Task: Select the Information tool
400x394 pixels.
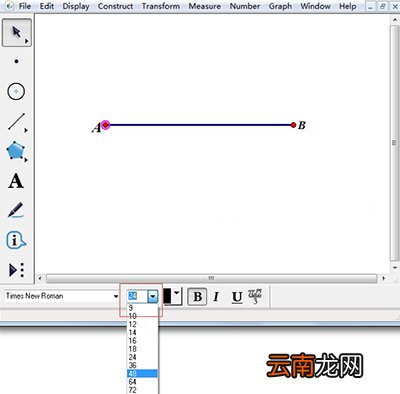Action: [16, 240]
